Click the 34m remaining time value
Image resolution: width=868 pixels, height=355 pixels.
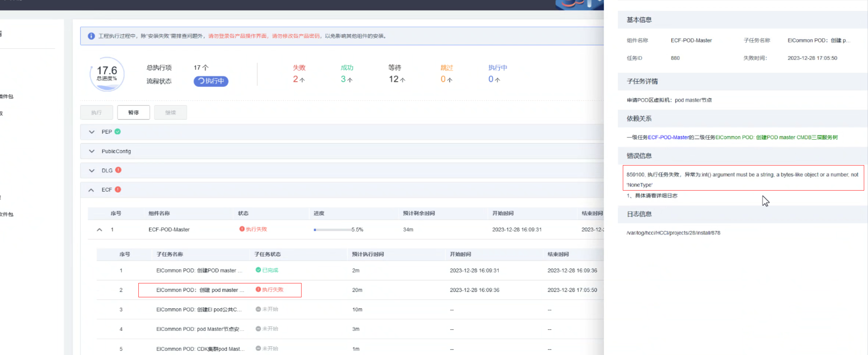coord(408,229)
